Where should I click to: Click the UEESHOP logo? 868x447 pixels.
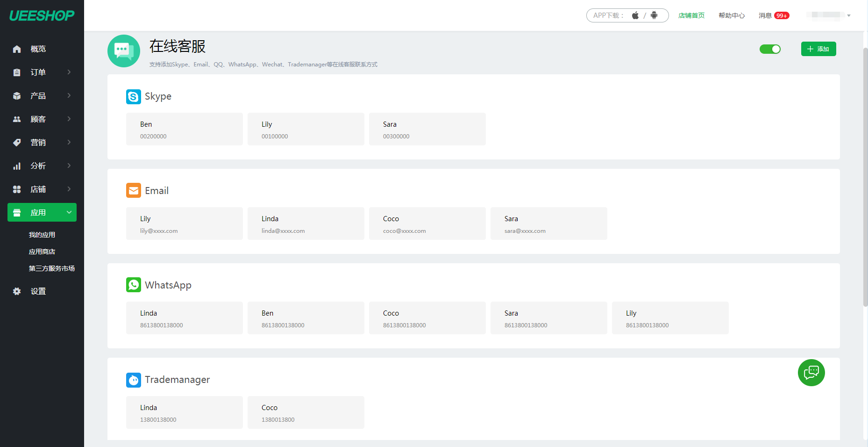pos(42,15)
